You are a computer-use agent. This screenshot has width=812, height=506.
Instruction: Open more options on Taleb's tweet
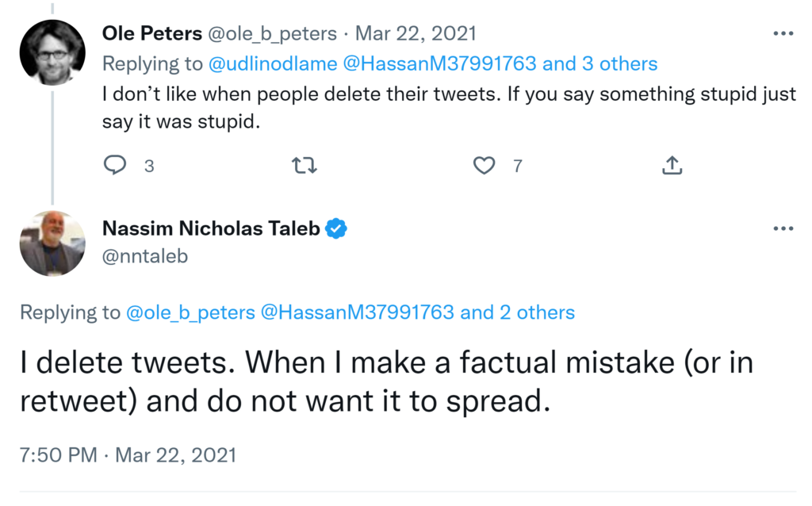(x=783, y=228)
